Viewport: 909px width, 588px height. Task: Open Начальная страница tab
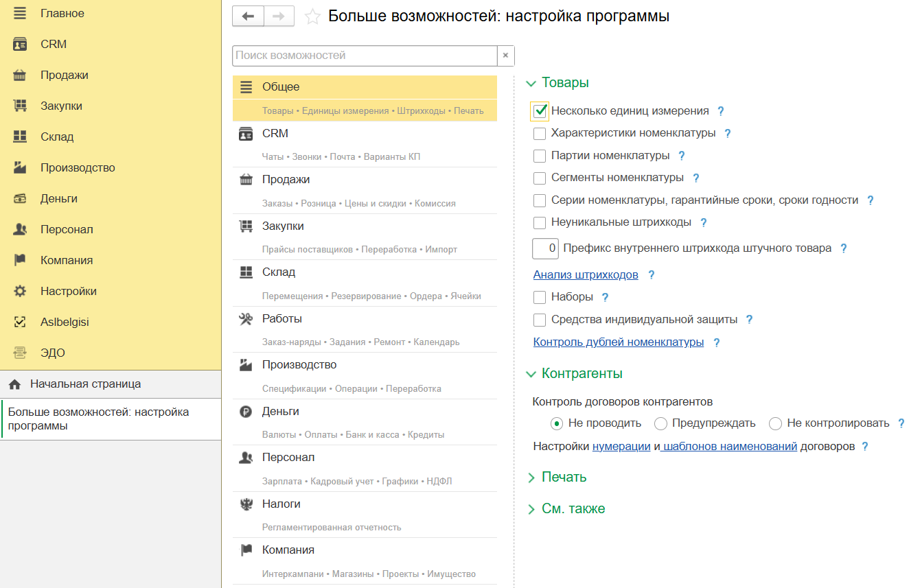coord(85,384)
